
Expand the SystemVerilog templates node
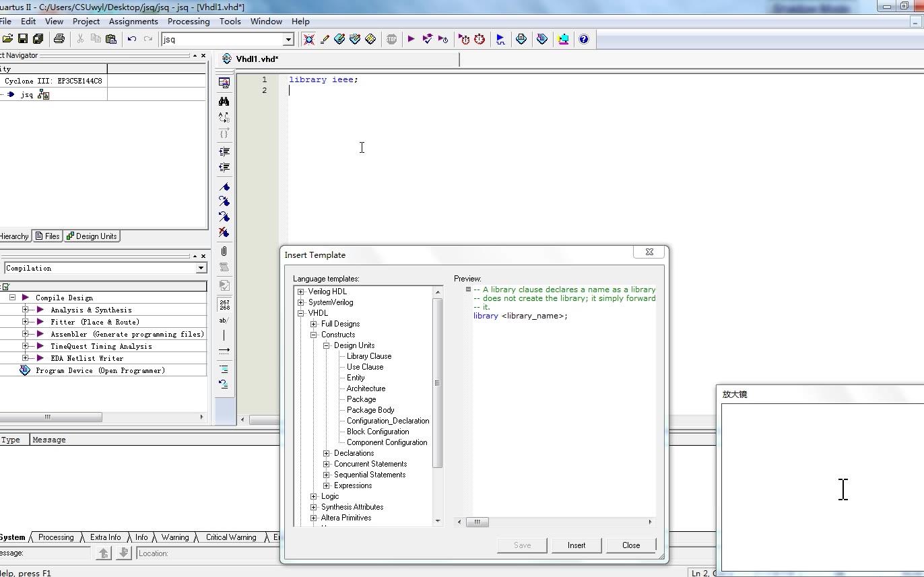[x=301, y=302]
